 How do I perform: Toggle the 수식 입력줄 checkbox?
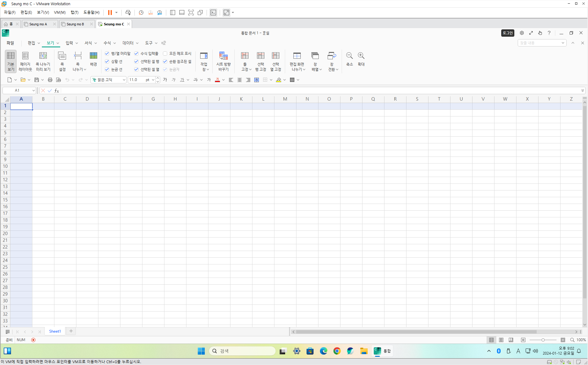(x=136, y=53)
